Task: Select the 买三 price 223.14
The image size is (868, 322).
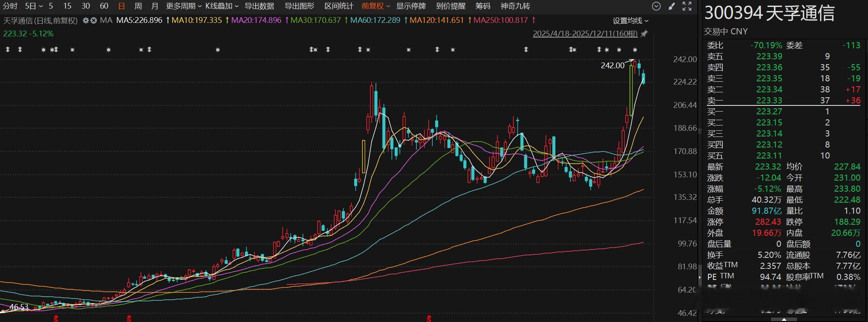Action: point(769,134)
